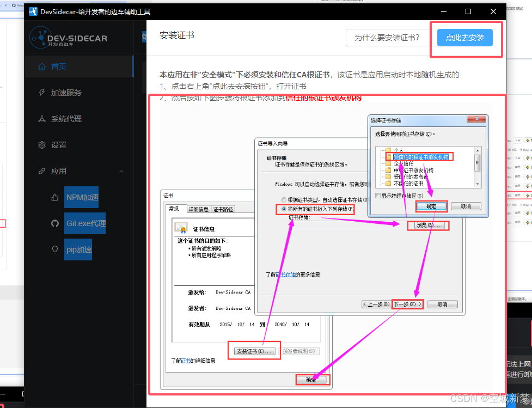Click the DevSidecar title bar app icon
Screen dimensions: 532x408
[x=33, y=11]
